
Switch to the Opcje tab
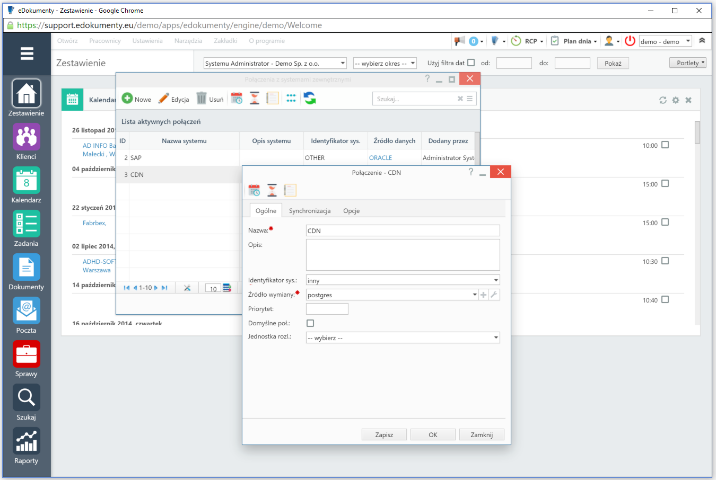pyautogui.click(x=351, y=211)
